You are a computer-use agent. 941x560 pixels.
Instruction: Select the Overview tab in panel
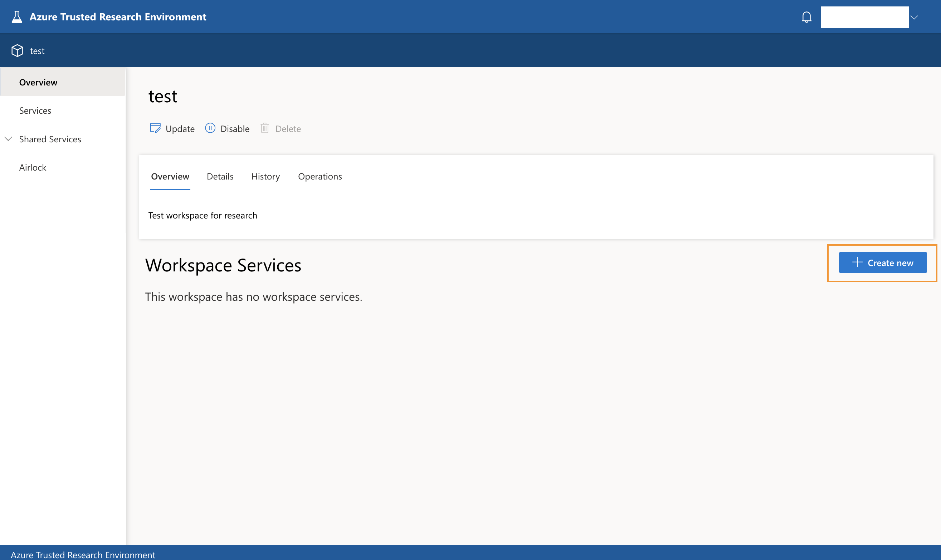tap(170, 176)
